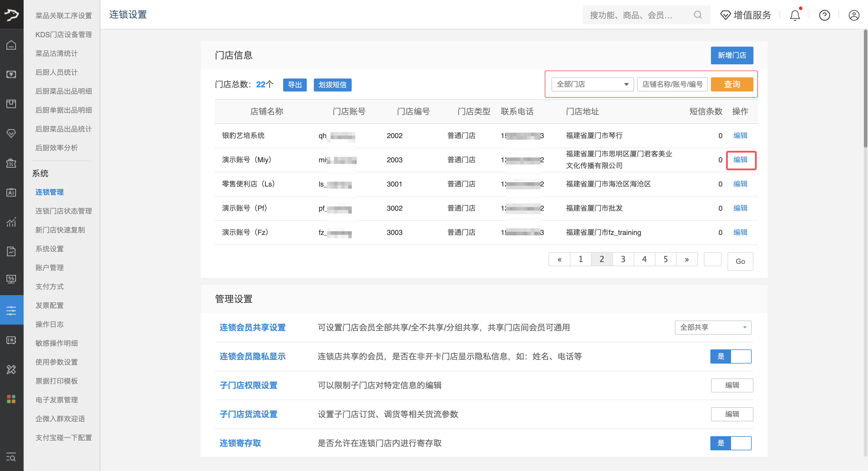
Task: Click 编辑 for 演示账号（Miy）row
Action: tap(741, 160)
